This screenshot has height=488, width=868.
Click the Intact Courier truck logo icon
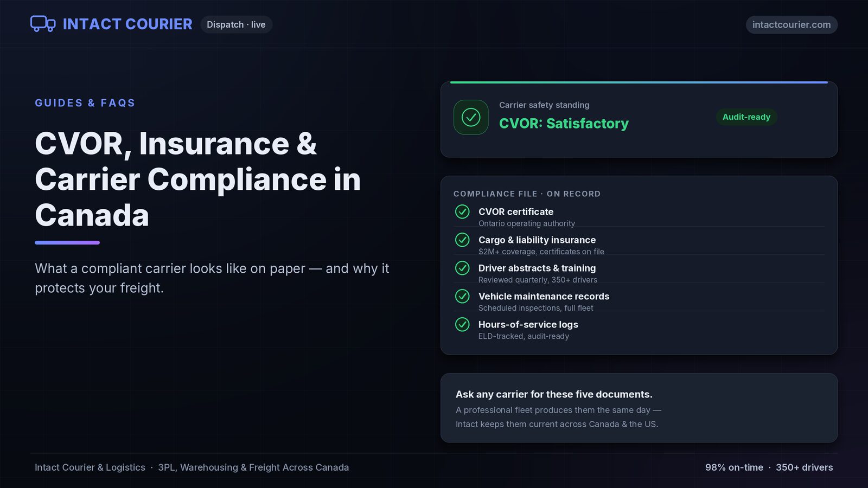pos(43,24)
